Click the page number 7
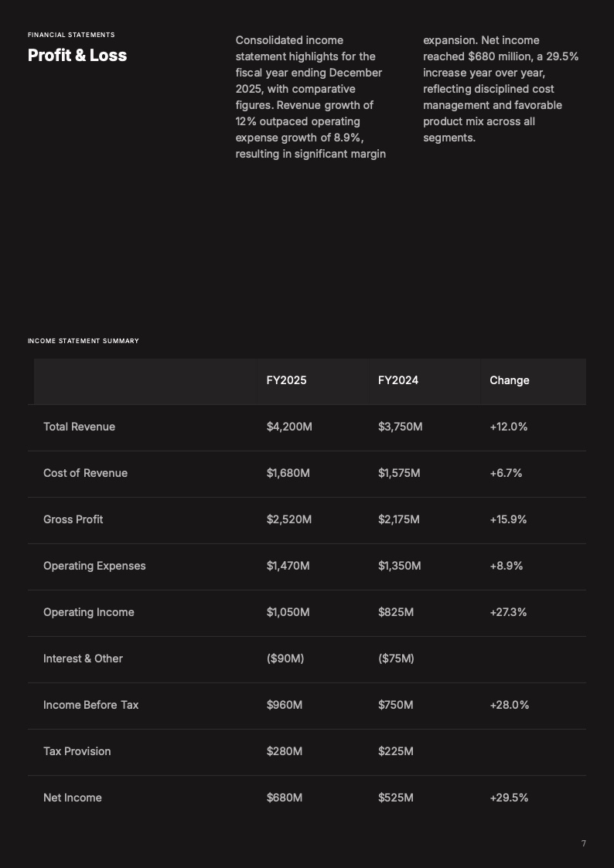 click(584, 843)
